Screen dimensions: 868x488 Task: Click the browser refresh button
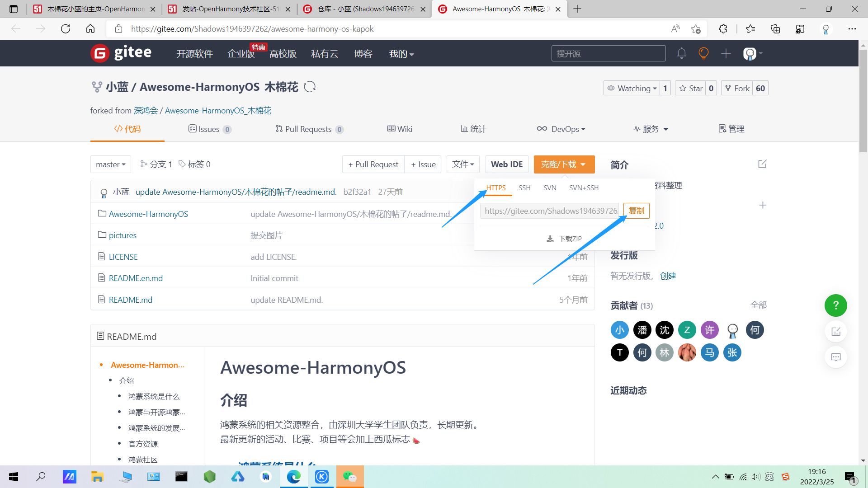[66, 29]
